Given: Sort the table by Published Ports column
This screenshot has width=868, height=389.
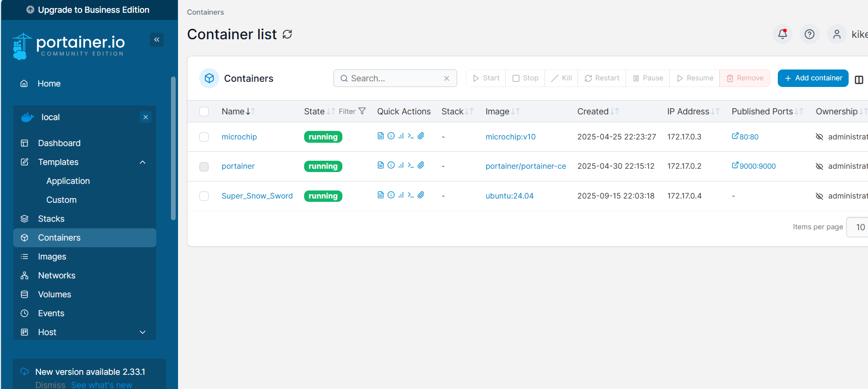Looking at the screenshot, I should click(x=767, y=112).
